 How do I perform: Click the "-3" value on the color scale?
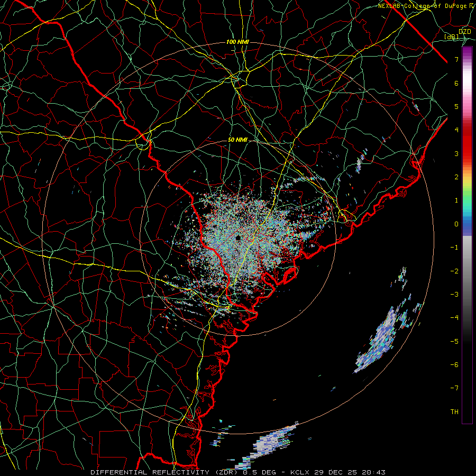454,295
